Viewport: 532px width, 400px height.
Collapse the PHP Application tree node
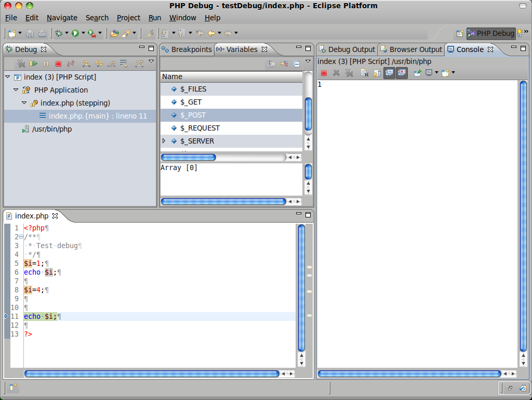coord(16,89)
